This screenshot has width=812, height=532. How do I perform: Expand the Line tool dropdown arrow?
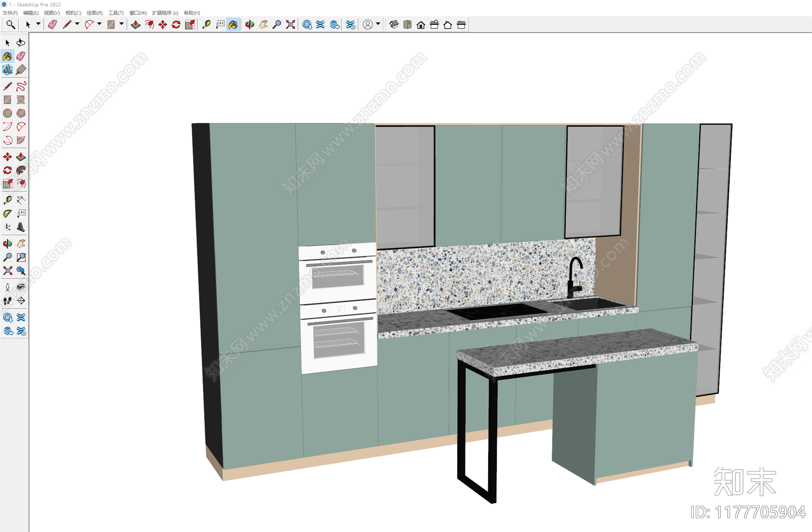coord(77,24)
